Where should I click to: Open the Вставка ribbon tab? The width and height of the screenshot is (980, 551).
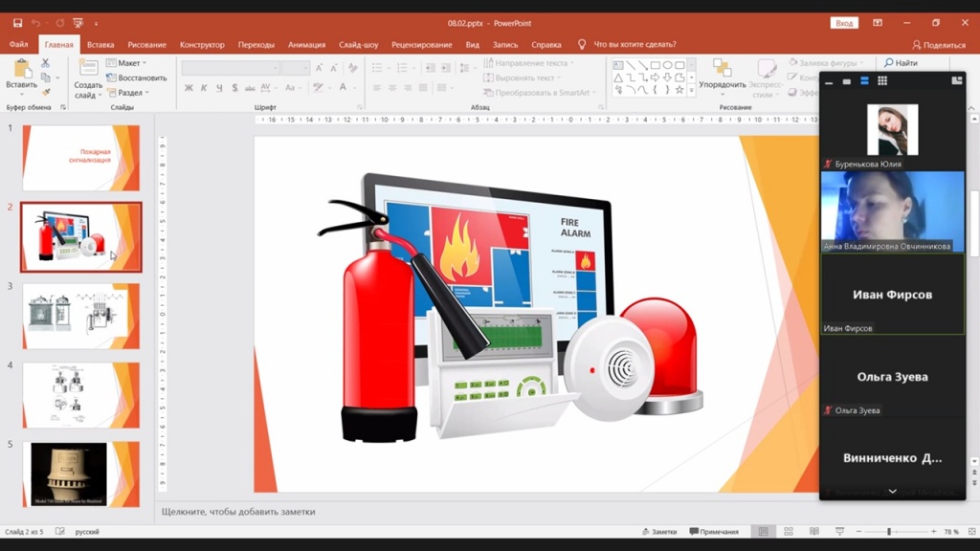coord(100,45)
